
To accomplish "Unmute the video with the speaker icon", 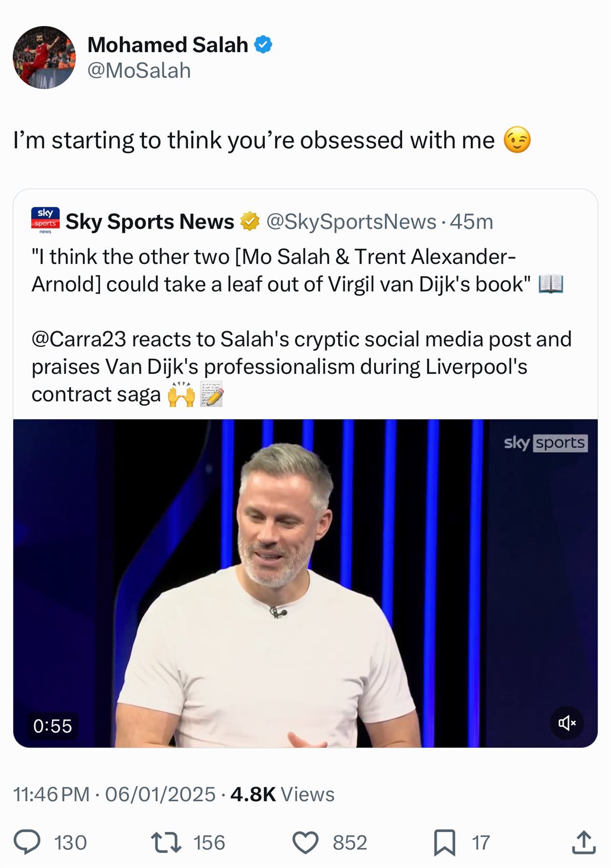I will tap(567, 722).
